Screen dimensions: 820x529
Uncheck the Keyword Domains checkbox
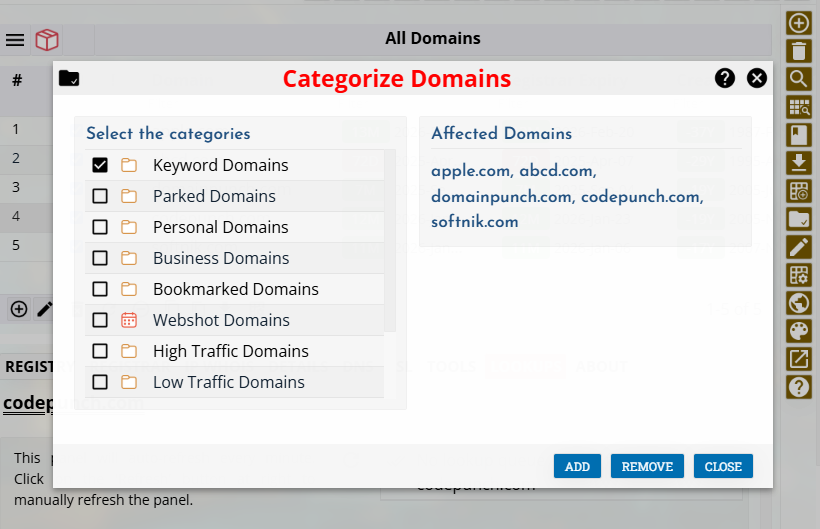(100, 165)
